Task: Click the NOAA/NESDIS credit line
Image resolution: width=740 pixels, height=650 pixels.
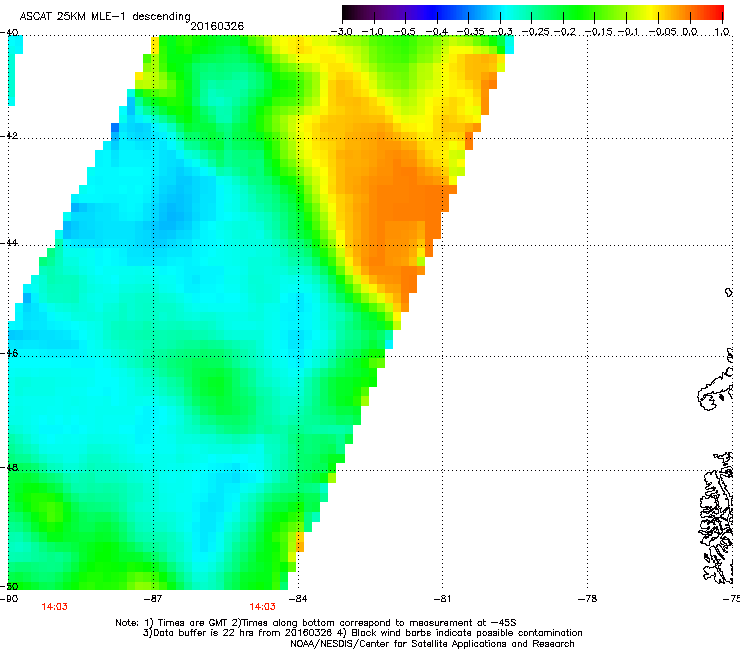Action: (x=432, y=644)
